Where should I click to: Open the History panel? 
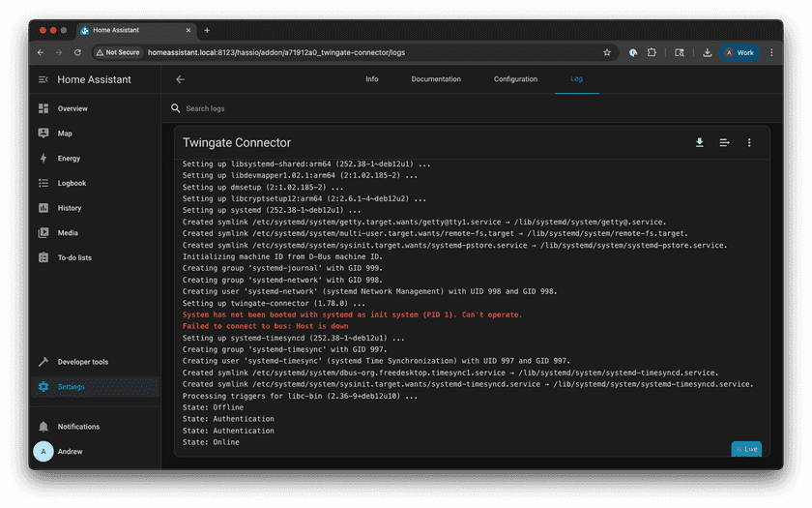(x=70, y=208)
